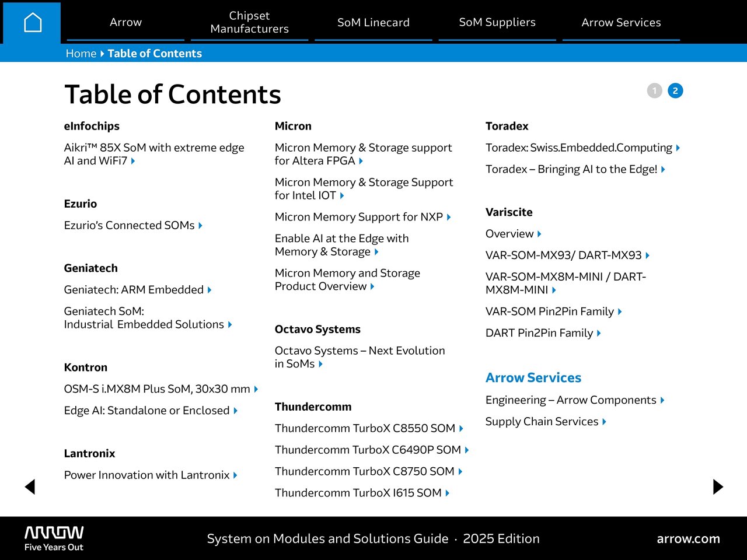Click the Micron heading
Screen dimensions: 747x560
pos(293,126)
